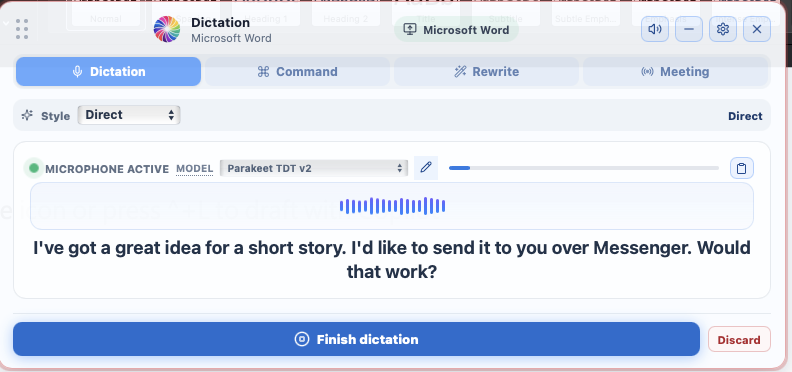The height and width of the screenshot is (372, 792).
Task: Minimize the Dictation panel
Action: point(689,29)
